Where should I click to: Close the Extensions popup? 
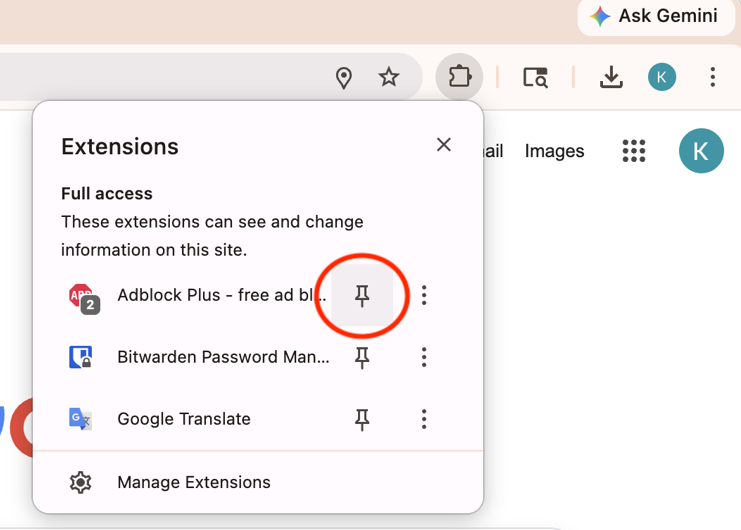[444, 145]
